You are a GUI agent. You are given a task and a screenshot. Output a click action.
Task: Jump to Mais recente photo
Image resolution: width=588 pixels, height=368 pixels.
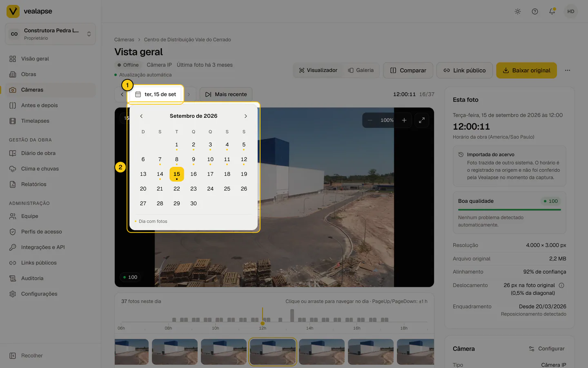tap(226, 94)
